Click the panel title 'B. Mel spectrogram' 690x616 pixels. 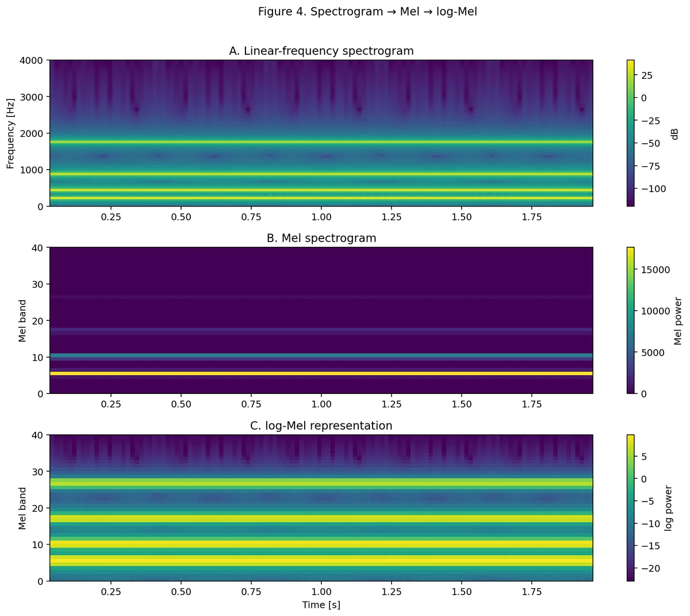(321, 238)
